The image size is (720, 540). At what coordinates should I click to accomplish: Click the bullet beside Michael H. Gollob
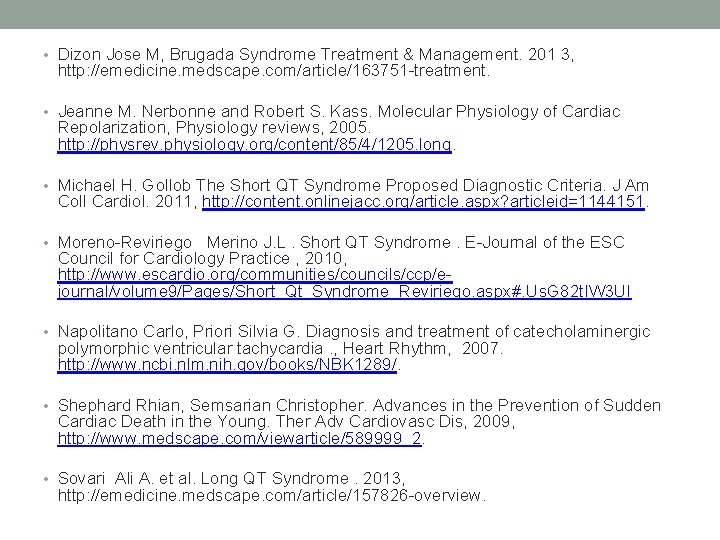(46, 186)
